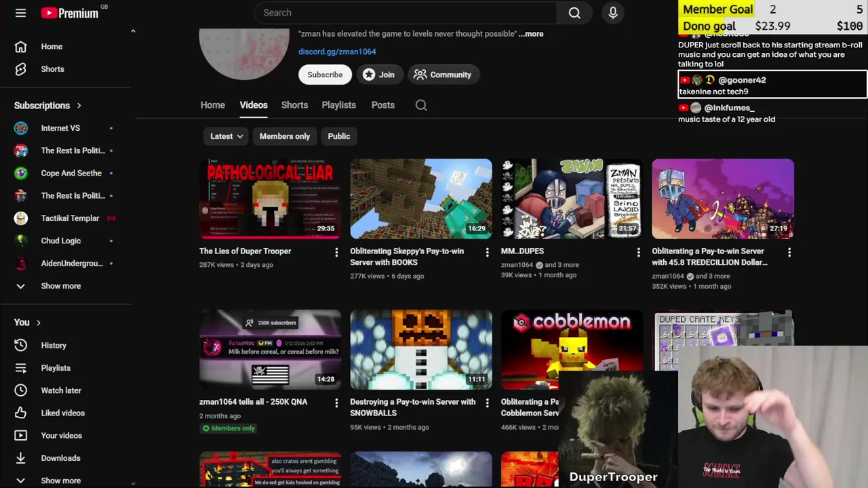Open options menu for The Lies of Duper Trooper
This screenshot has height=488, width=868.
pyautogui.click(x=336, y=252)
